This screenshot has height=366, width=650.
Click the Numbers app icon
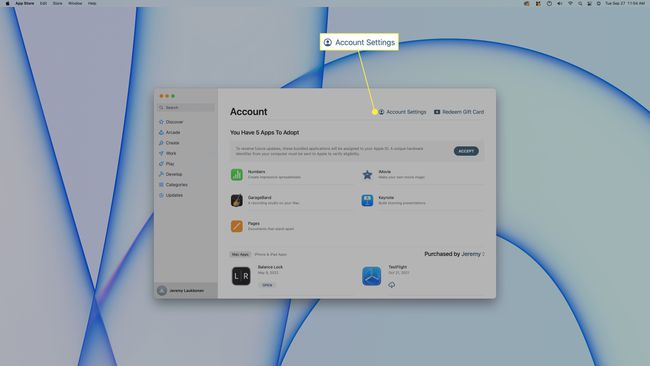click(x=237, y=175)
